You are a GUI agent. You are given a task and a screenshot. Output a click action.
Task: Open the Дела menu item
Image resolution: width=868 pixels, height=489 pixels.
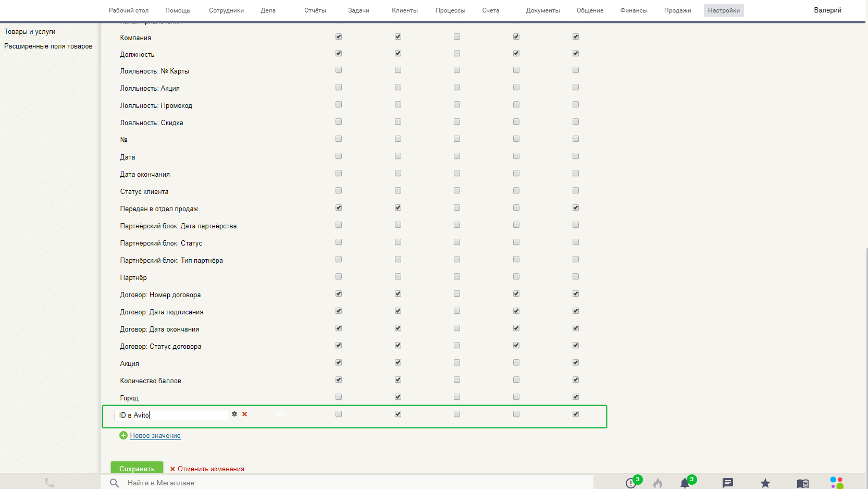pos(268,10)
